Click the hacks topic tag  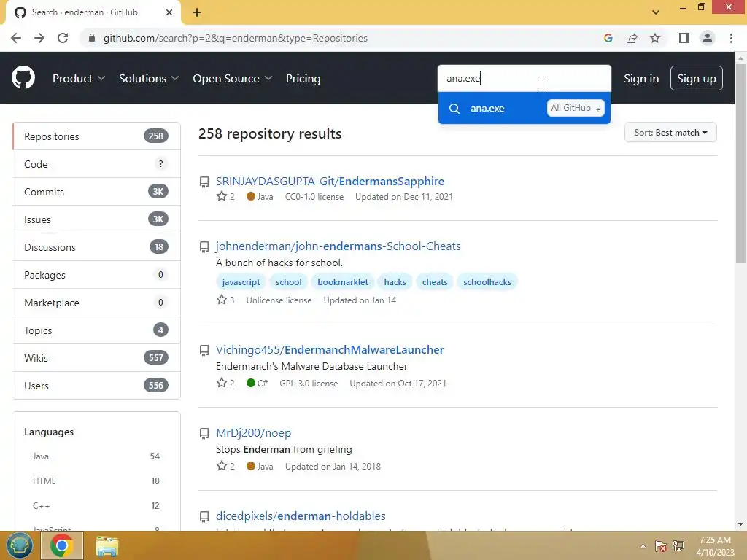tap(395, 282)
